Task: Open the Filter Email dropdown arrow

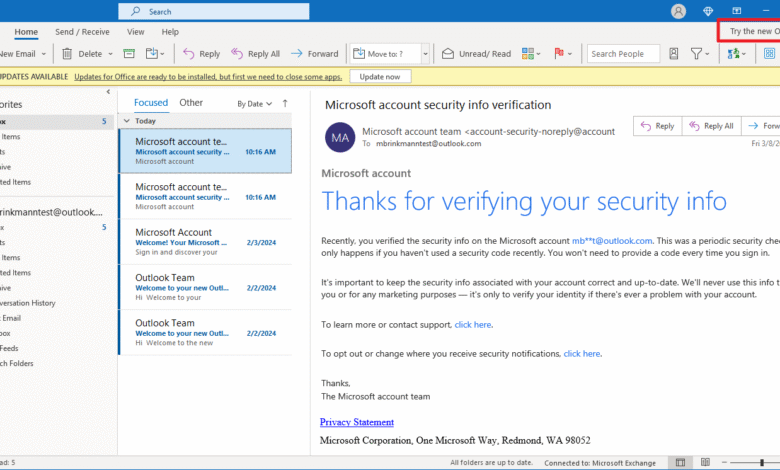Action: (707, 54)
